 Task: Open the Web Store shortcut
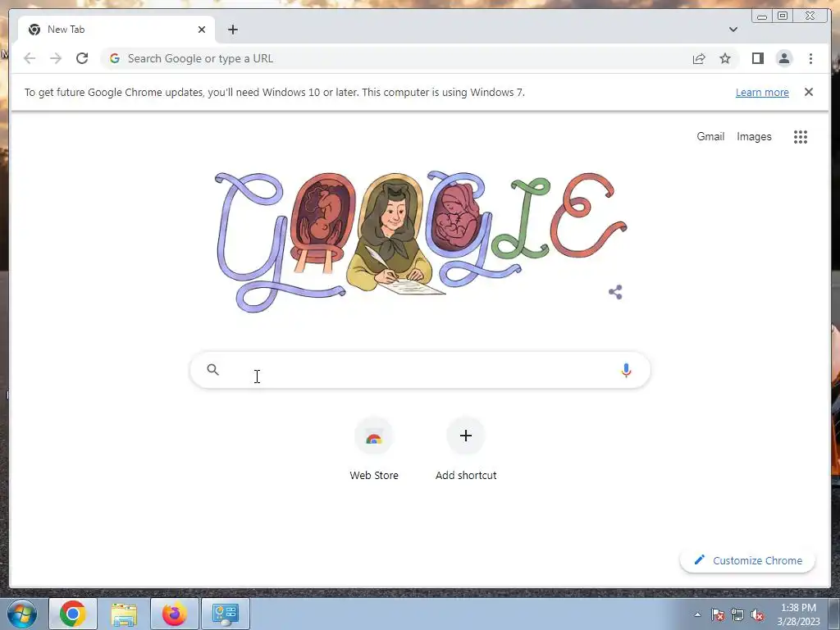374,450
